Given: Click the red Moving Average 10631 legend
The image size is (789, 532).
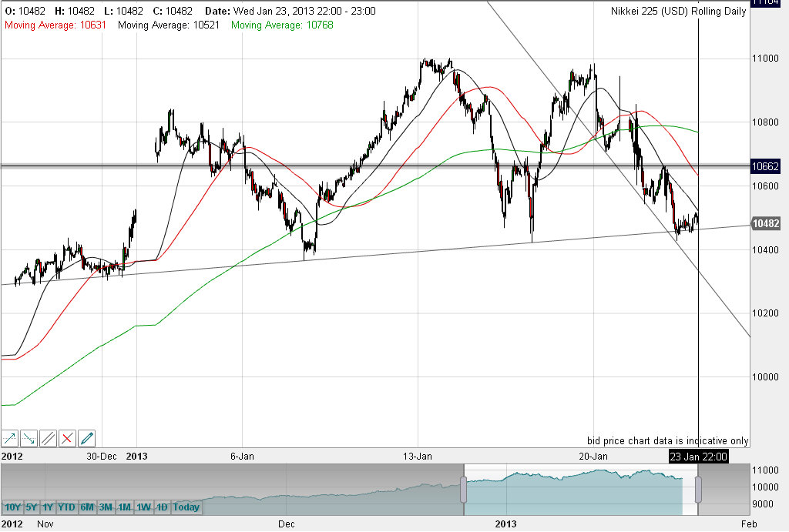Looking at the screenshot, I should click(x=55, y=25).
